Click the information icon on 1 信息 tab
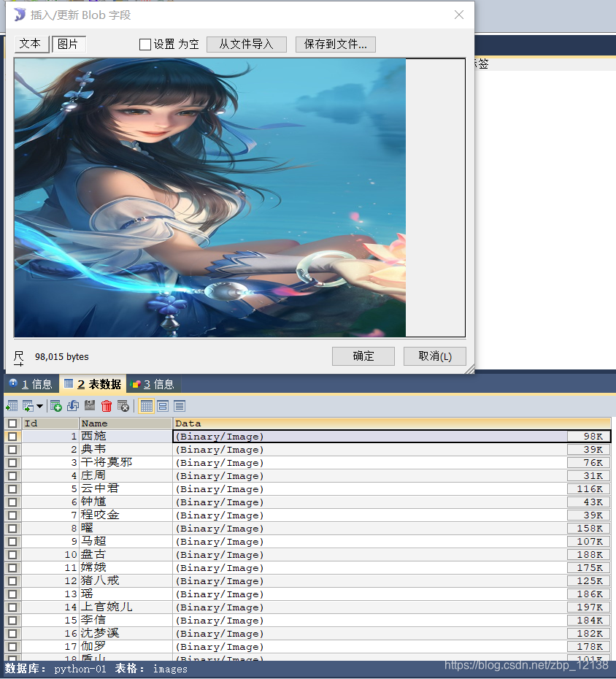Viewport: 616px width, 679px height. point(13,383)
